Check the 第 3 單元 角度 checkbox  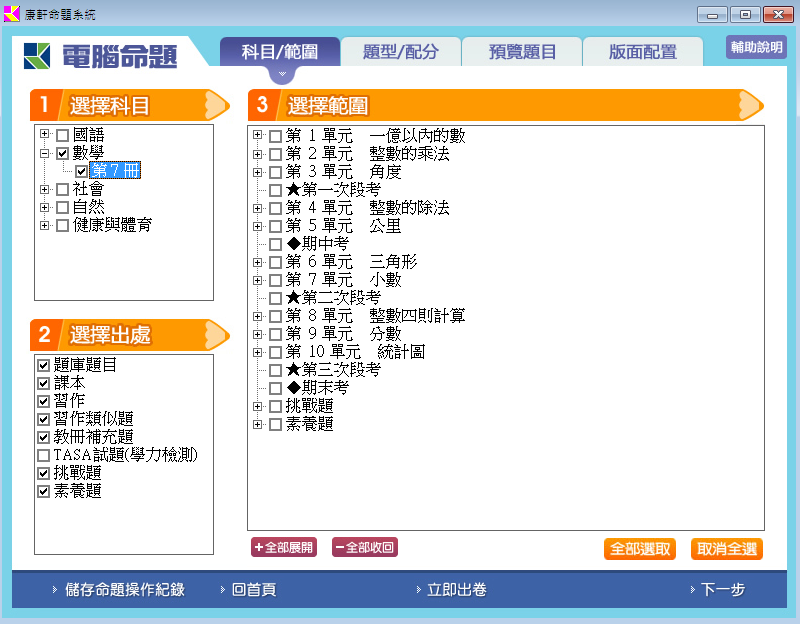[275, 172]
